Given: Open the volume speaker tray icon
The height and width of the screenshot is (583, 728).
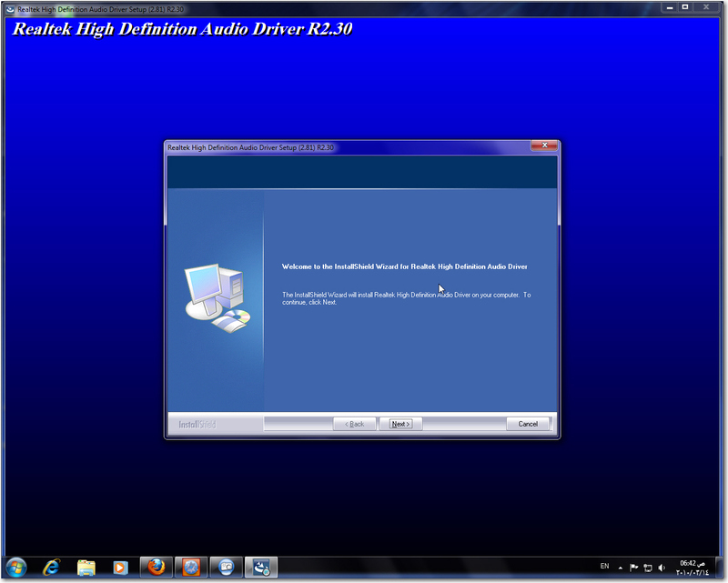Looking at the screenshot, I should 662,568.
